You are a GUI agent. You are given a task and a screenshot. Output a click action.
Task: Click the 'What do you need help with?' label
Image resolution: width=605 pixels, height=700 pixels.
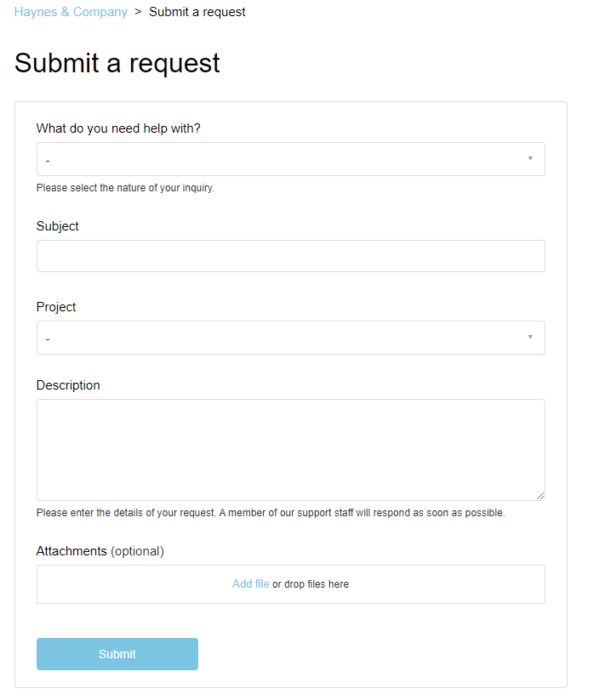coord(118,128)
